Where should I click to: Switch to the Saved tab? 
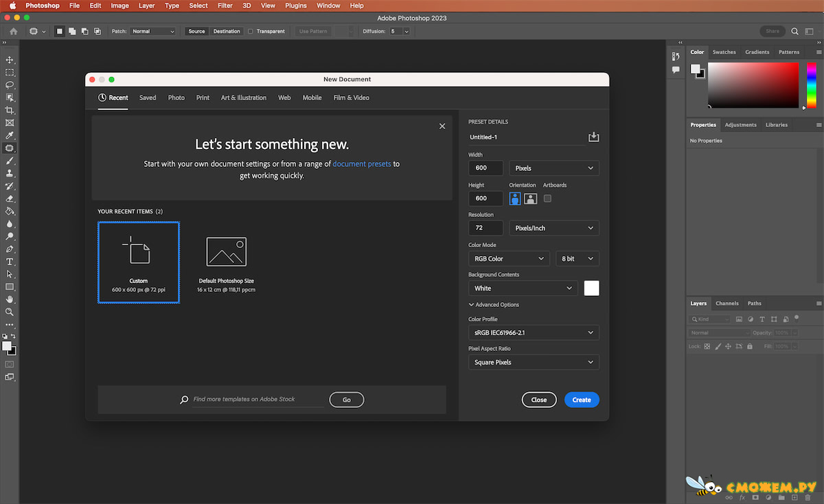pos(148,98)
